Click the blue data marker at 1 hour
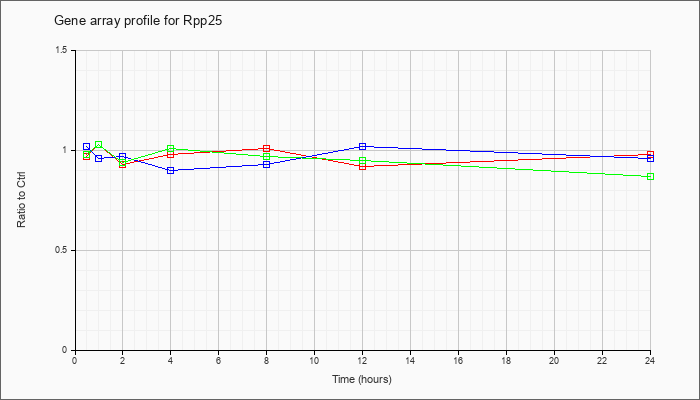Viewport: 700px width, 400px height. coord(99,158)
